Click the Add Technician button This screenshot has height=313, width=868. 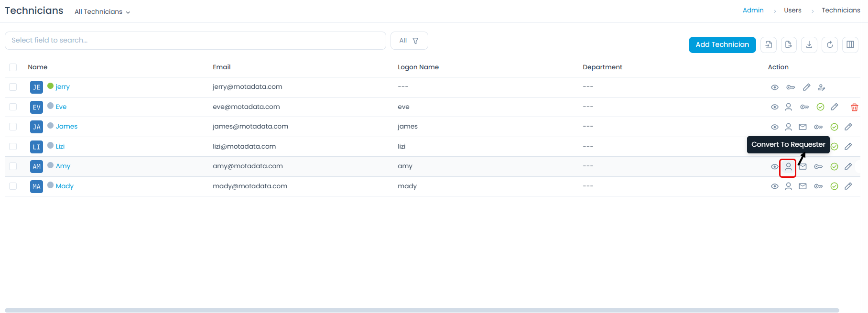[x=722, y=44]
